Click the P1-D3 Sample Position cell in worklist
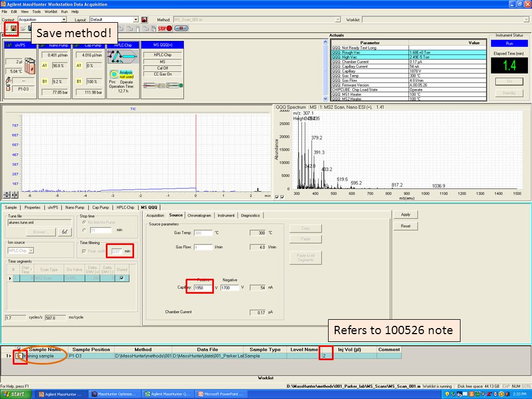 pyautogui.click(x=91, y=356)
